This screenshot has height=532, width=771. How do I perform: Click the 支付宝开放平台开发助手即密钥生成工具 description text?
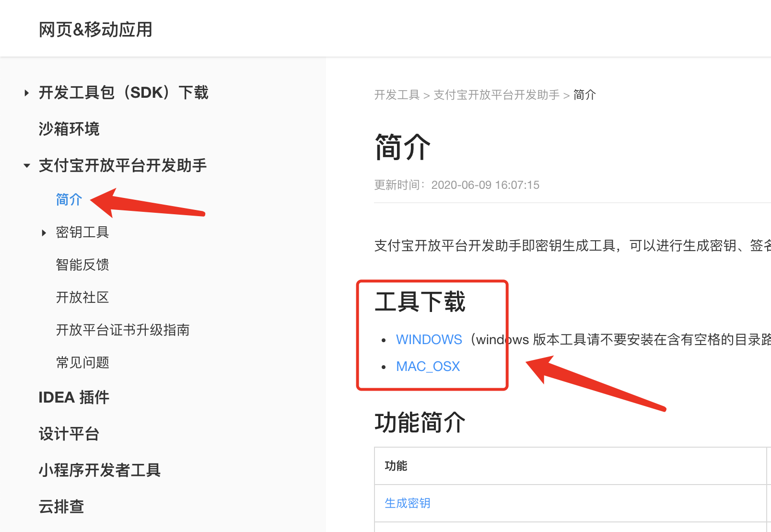(x=572, y=245)
